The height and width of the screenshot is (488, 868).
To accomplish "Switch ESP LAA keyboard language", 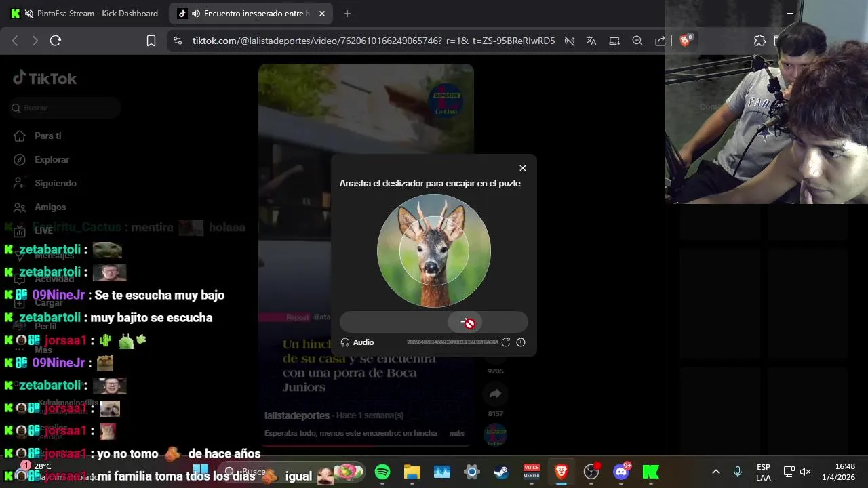I will coord(764,472).
